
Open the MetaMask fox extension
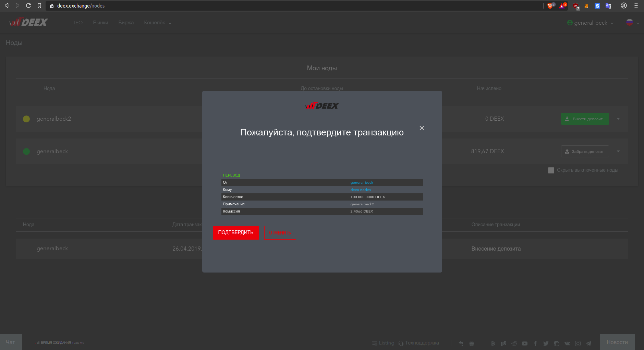click(x=586, y=6)
